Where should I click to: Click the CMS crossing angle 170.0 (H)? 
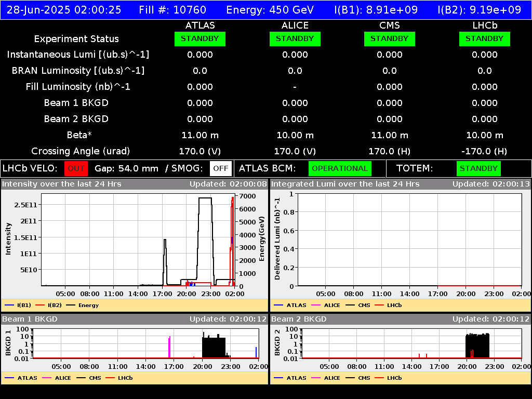390,151
